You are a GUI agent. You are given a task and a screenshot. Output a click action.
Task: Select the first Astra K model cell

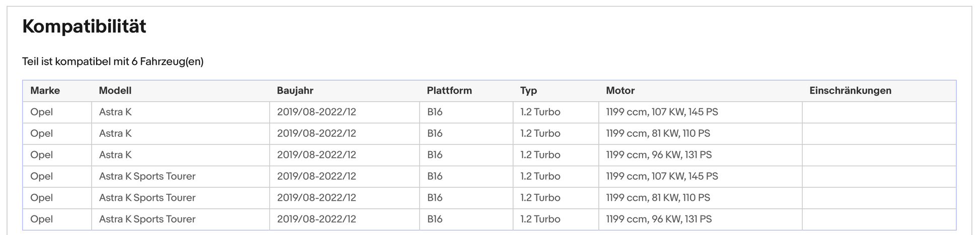click(180, 112)
